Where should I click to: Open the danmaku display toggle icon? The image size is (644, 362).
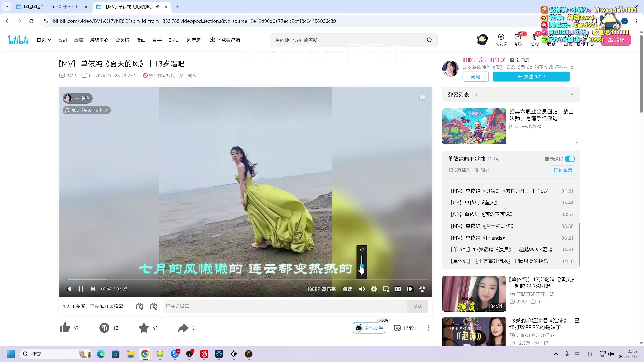(139, 306)
